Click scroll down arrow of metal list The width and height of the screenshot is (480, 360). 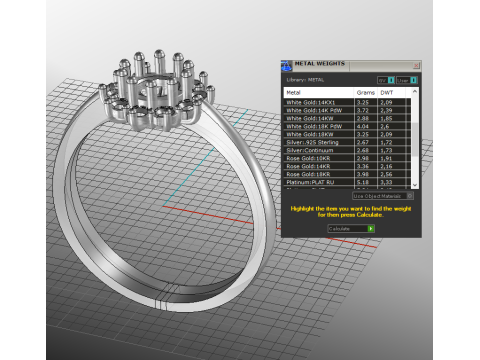pyautogui.click(x=415, y=185)
